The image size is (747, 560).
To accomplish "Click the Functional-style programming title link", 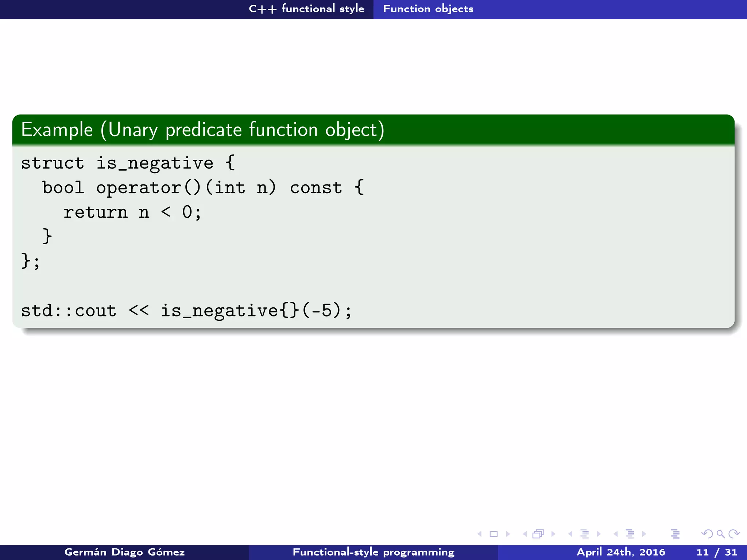I will 373,552.
